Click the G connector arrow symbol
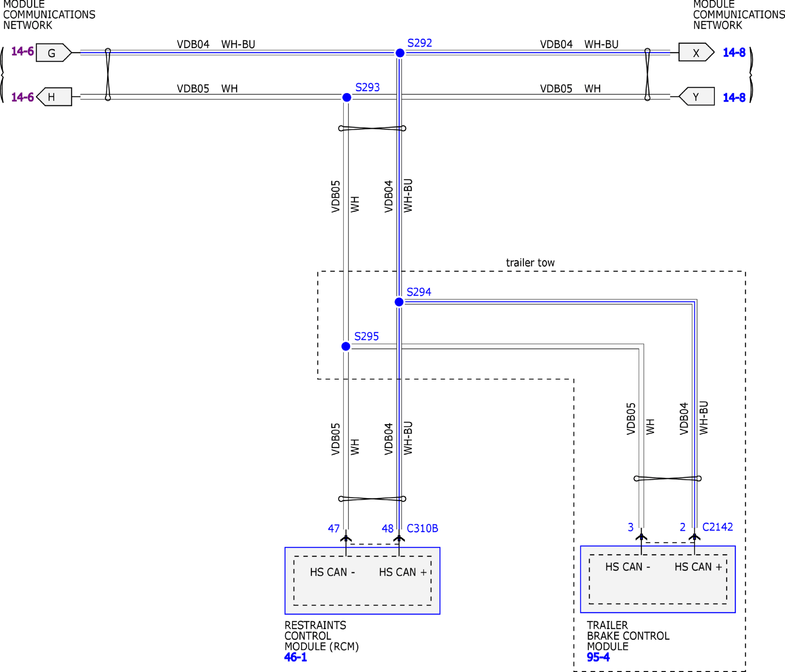Viewport: 785px width, 672px height. [53, 53]
